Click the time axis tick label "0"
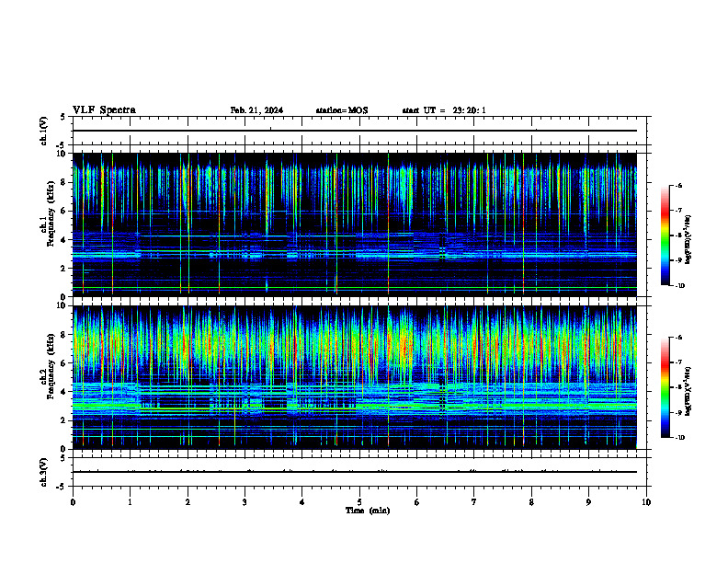This screenshot has height=563, width=728. [73, 502]
